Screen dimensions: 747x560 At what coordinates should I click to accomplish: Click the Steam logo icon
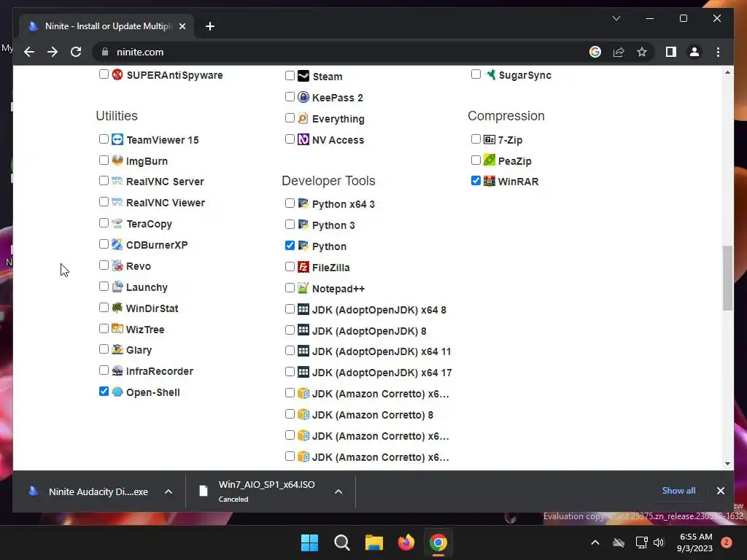coord(303,76)
